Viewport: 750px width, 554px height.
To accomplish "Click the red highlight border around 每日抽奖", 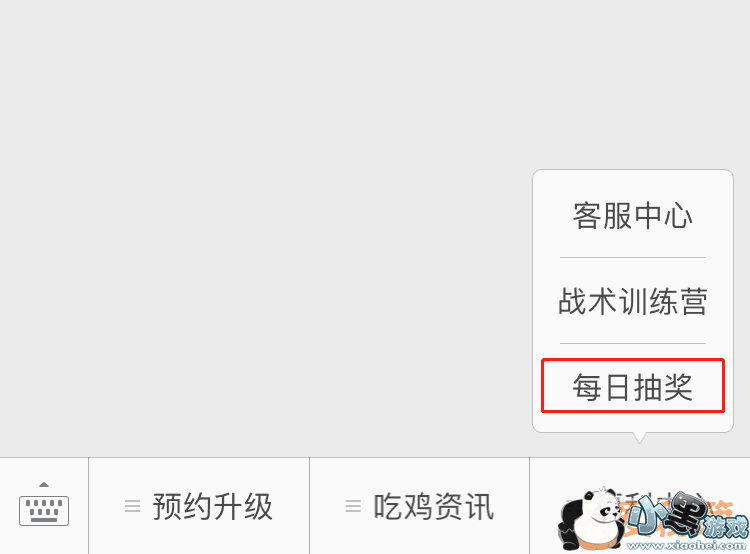I will tap(633, 360).
